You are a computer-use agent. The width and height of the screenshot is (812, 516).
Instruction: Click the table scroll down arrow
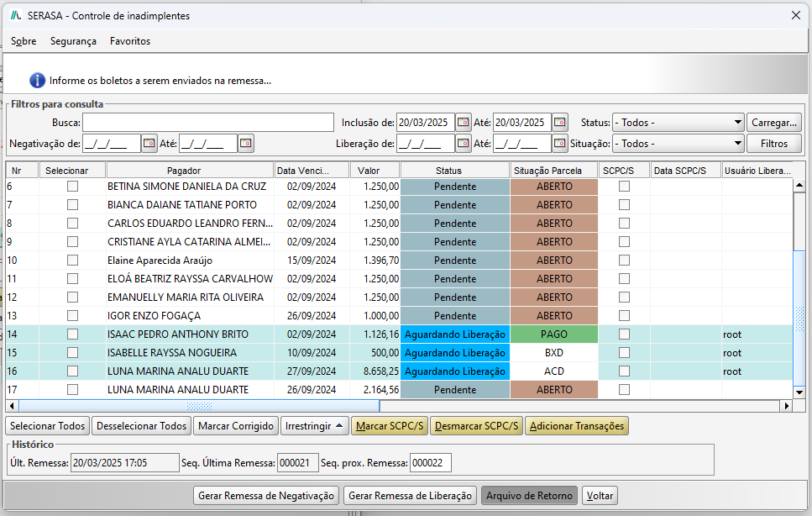[799, 392]
